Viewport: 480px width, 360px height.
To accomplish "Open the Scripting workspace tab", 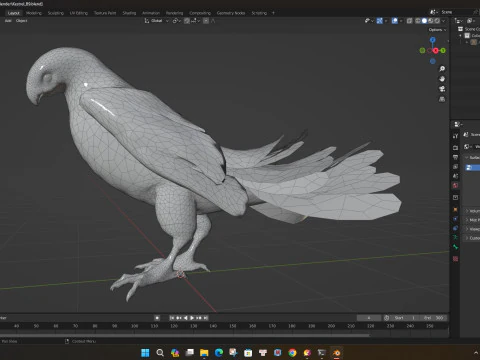I will tap(259, 13).
